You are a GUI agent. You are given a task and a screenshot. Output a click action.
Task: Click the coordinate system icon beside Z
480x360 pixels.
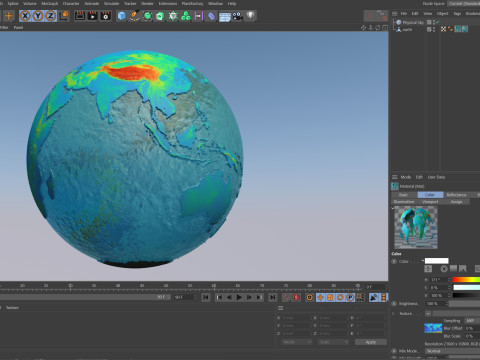tap(64, 16)
